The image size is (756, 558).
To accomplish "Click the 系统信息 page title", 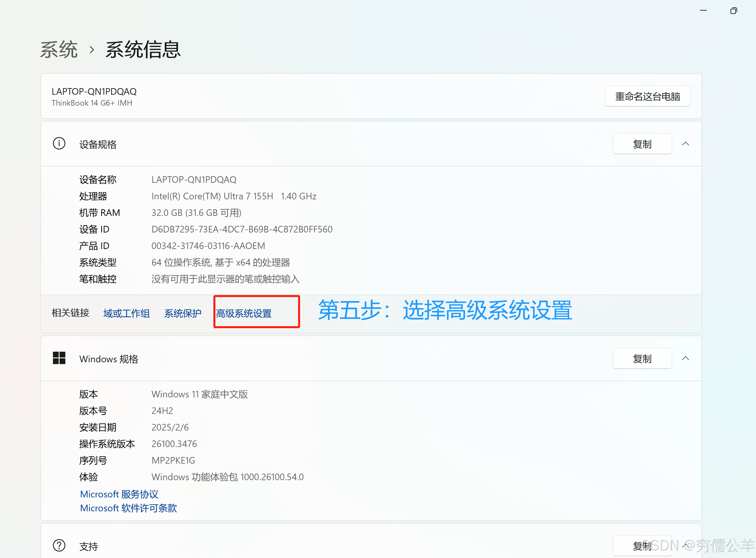I will 143,50.
